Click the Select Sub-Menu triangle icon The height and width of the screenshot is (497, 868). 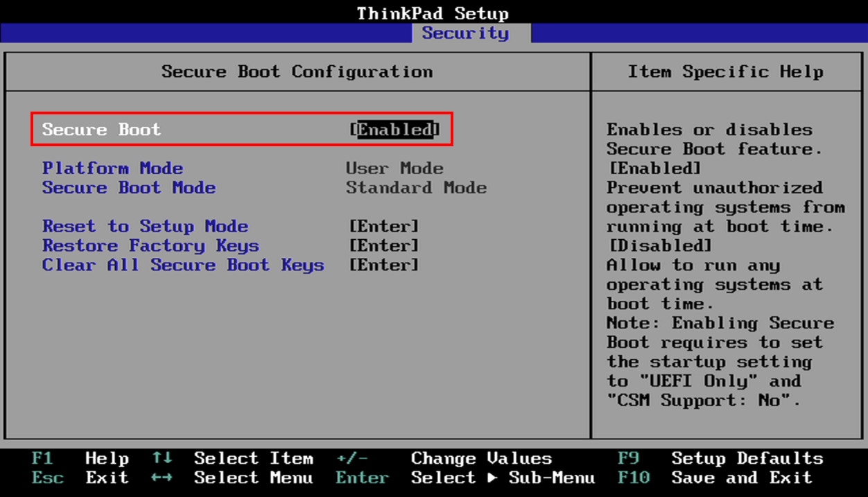point(492,478)
